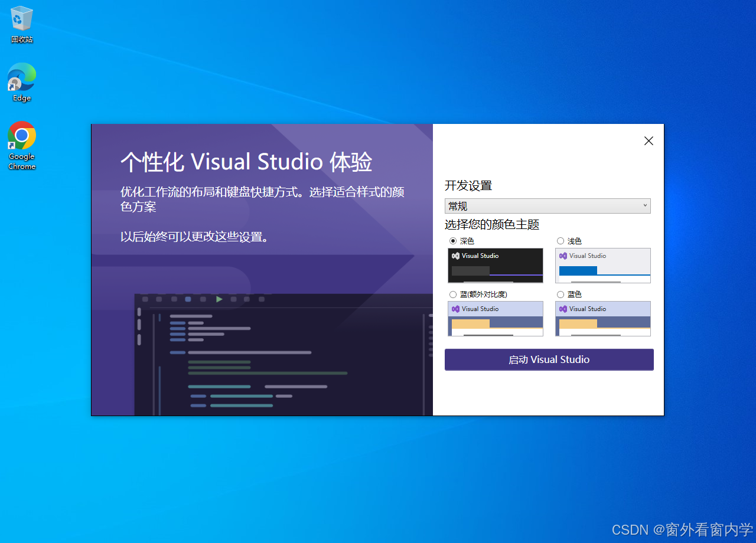Click the 启动 Visual Studio button
The image size is (756, 543).
549,359
